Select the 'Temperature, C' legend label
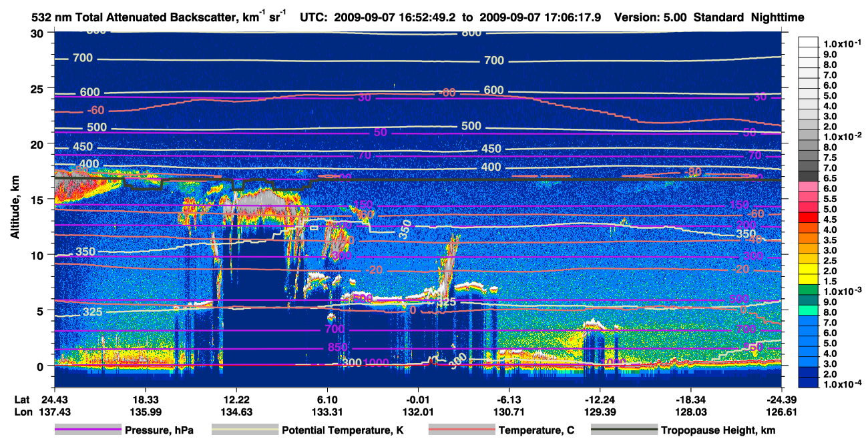This screenshot has height=445, width=868. [536, 431]
